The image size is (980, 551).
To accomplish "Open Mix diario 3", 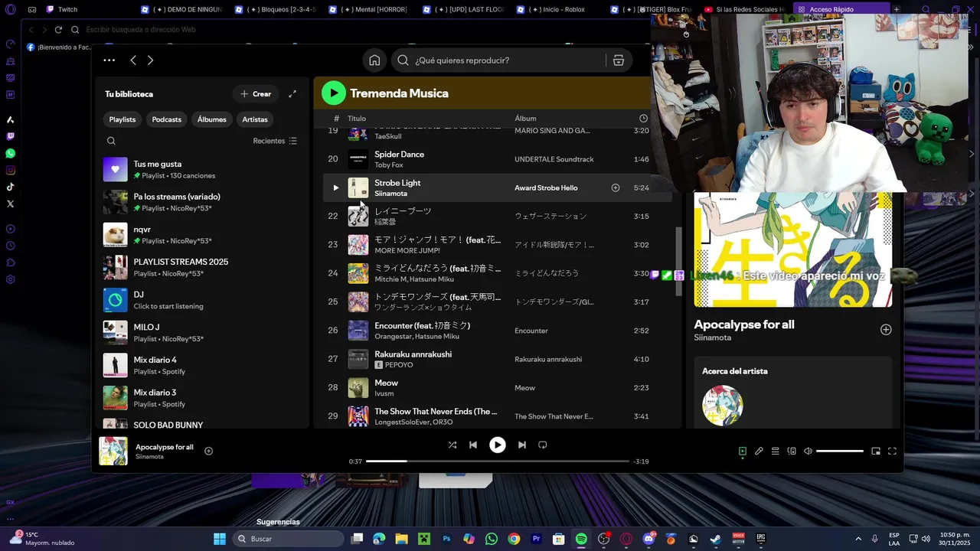I will 202,398.
